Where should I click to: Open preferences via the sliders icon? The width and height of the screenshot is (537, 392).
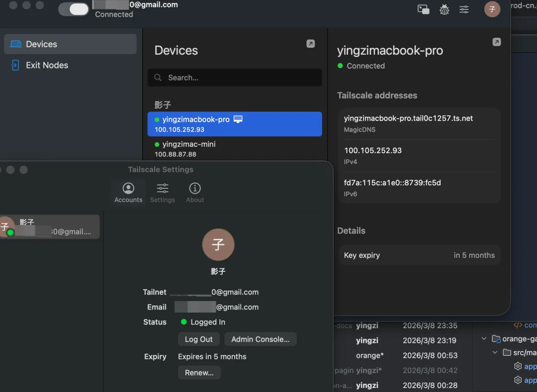[x=464, y=9]
